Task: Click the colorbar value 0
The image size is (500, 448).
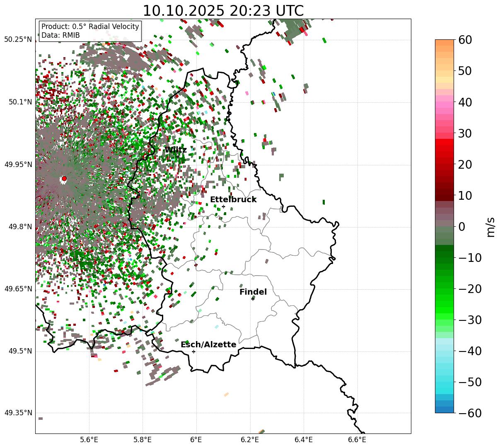Action: tap(461, 226)
